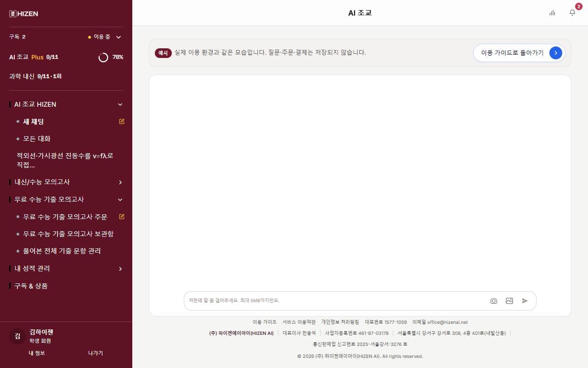Open the 구독 & 상품 menu item
588x368 pixels.
tap(31, 286)
